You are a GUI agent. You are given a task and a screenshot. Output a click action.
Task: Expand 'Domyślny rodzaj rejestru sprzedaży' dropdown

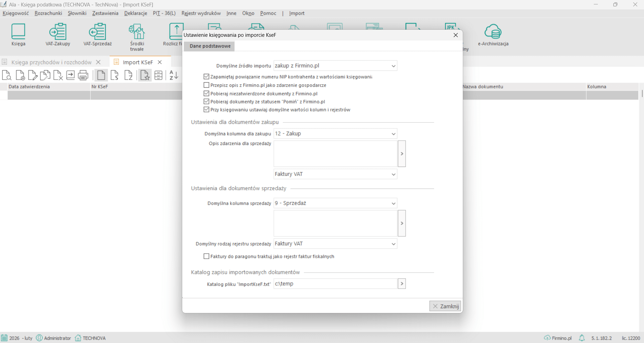click(393, 244)
